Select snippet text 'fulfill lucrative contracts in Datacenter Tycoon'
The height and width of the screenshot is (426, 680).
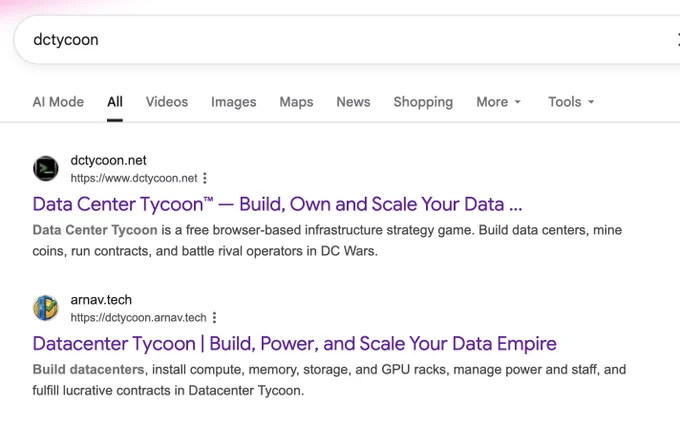click(x=167, y=391)
